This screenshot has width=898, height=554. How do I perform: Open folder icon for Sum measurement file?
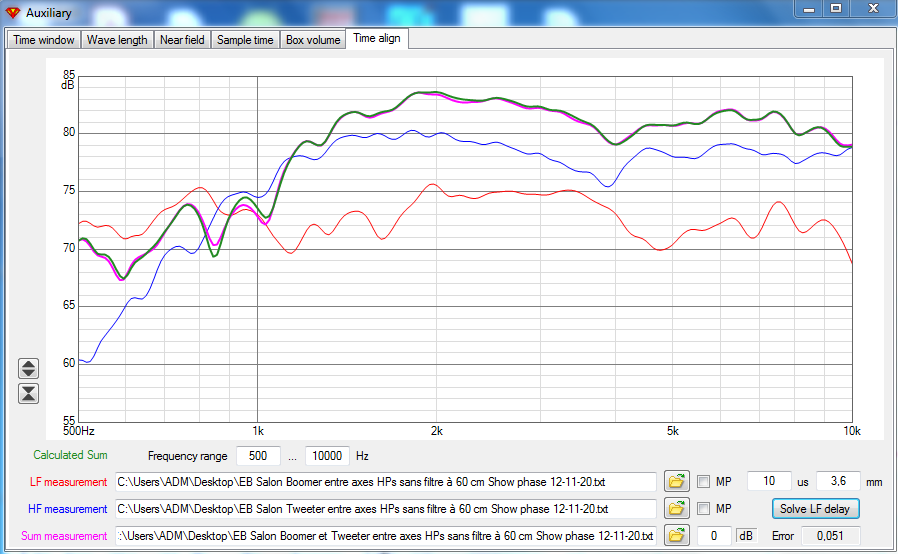[x=676, y=536]
